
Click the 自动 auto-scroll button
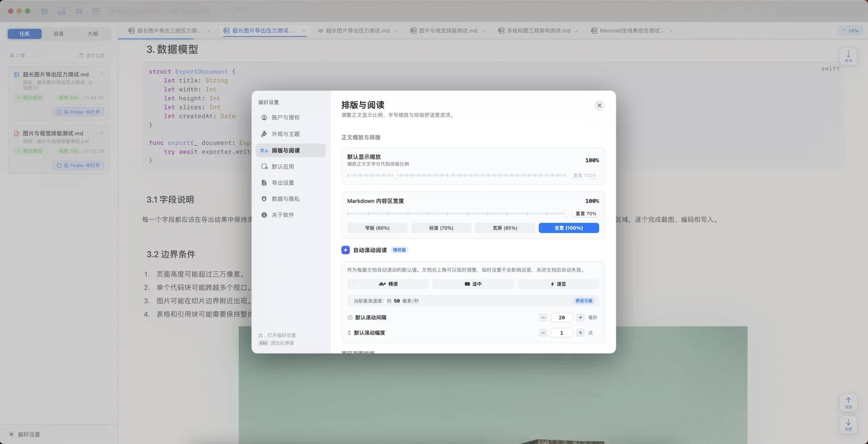[849, 56]
